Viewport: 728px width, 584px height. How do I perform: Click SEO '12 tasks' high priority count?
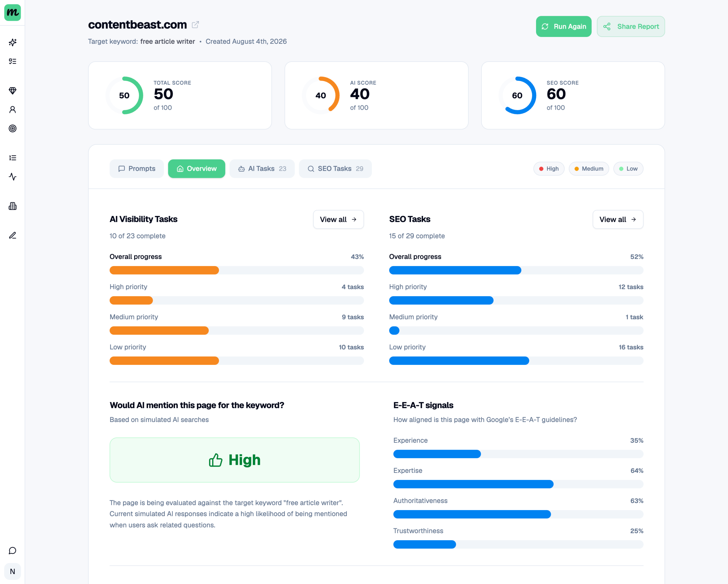pos(631,287)
